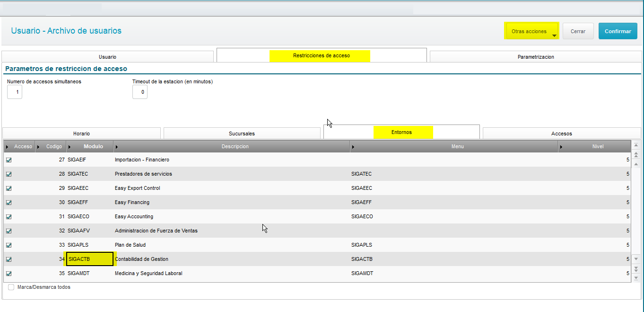Click Nivel value 5 in SIGAPLS row
This screenshot has height=312, width=644.
click(628, 245)
